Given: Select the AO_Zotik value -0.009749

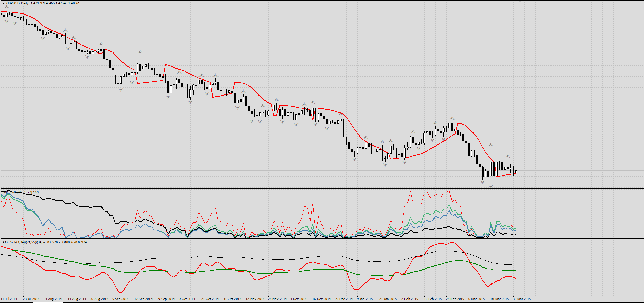Looking at the screenshot, I should (81, 242).
